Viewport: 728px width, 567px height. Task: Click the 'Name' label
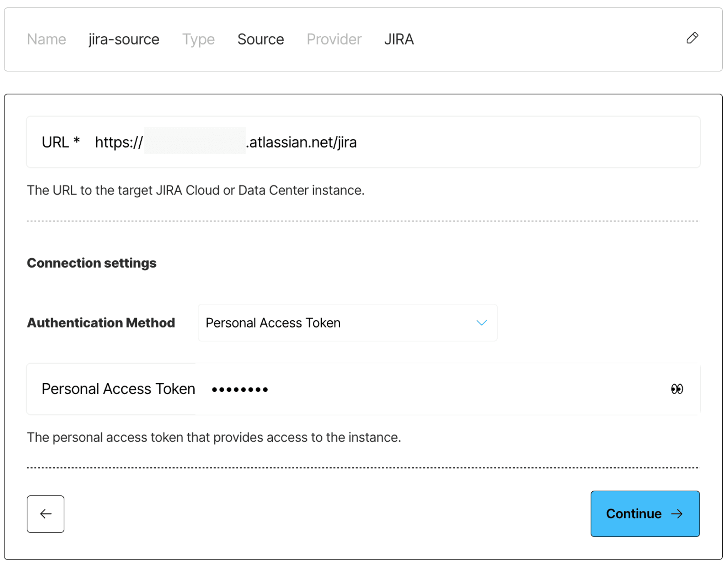coord(47,39)
